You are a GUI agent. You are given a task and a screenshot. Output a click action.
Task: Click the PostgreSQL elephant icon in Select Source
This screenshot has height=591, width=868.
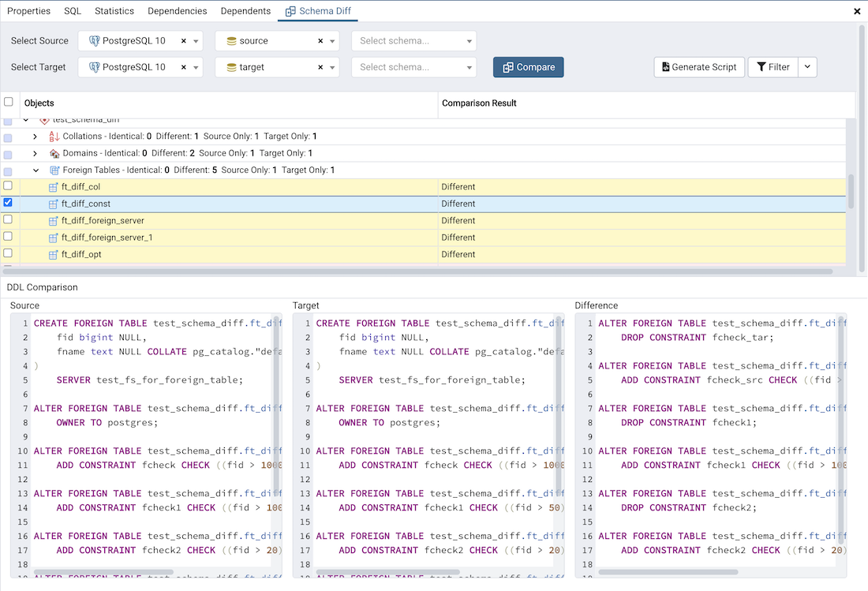point(95,41)
